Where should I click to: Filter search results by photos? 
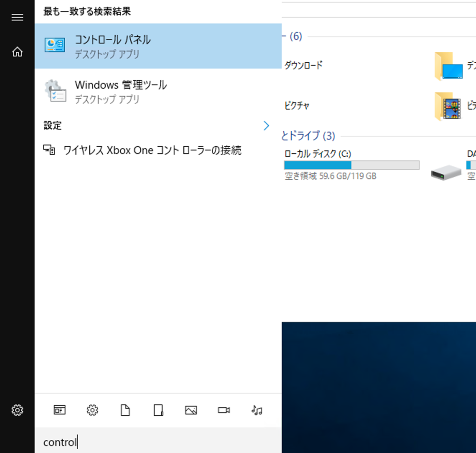(191, 410)
